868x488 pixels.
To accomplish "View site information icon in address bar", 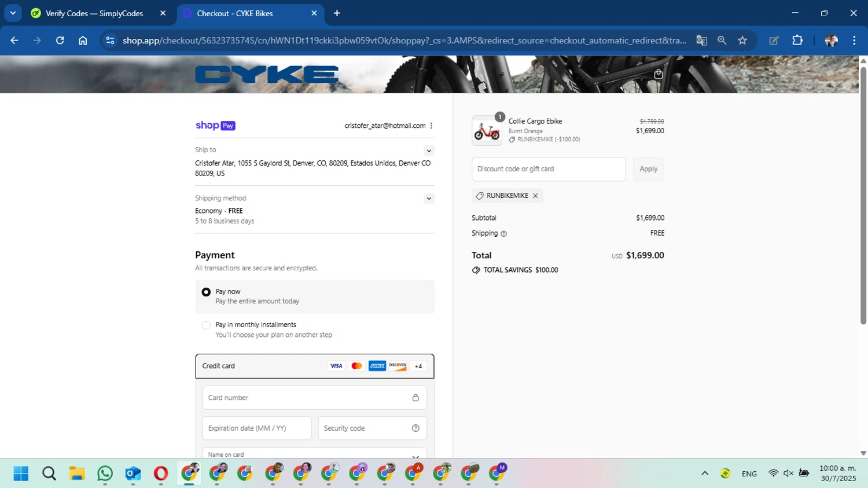I will 110,41.
